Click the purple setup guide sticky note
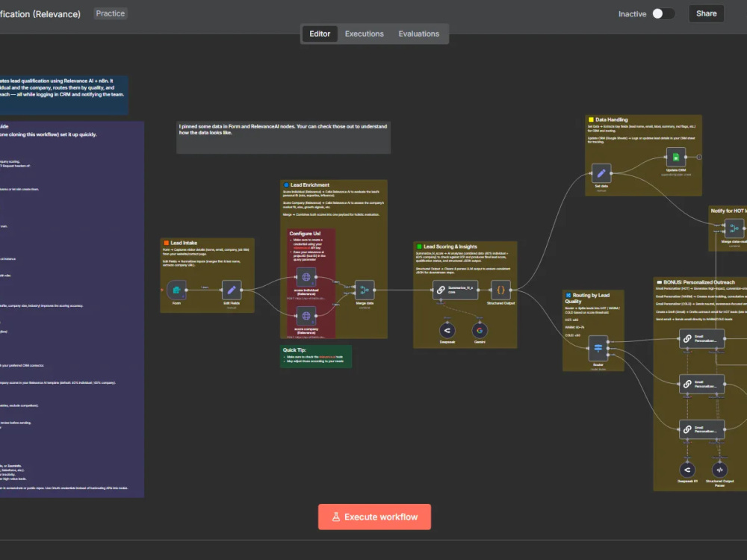Image resolution: width=747 pixels, height=560 pixels. 72,310
